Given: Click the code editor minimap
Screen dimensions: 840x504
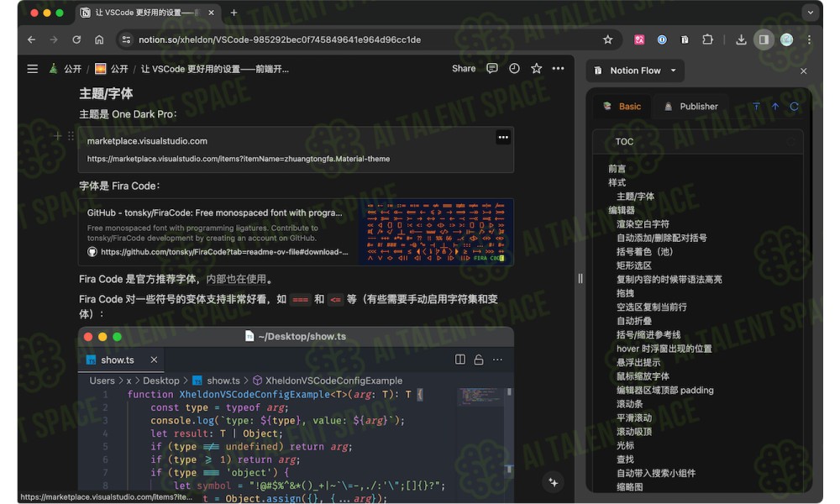Looking at the screenshot, I should click(480, 396).
